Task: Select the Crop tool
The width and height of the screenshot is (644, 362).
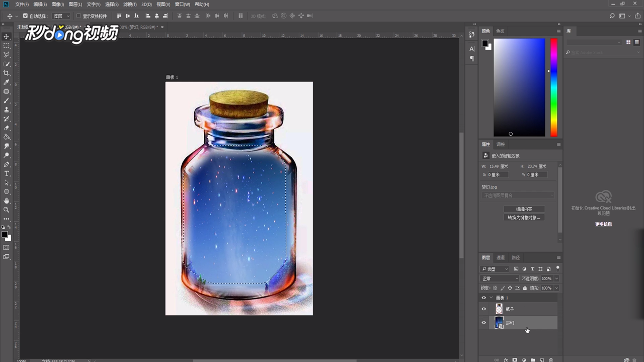Action: pos(7,73)
